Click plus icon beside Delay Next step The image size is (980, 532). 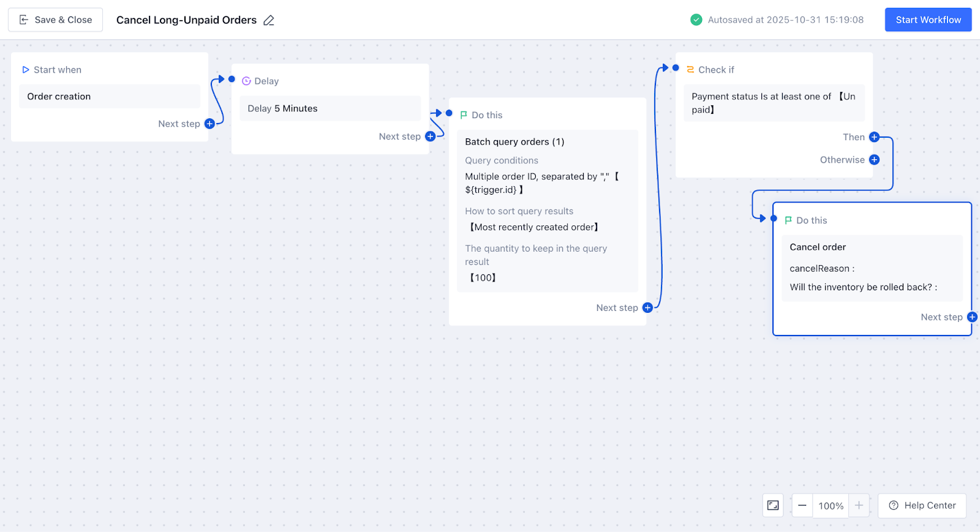click(x=430, y=137)
